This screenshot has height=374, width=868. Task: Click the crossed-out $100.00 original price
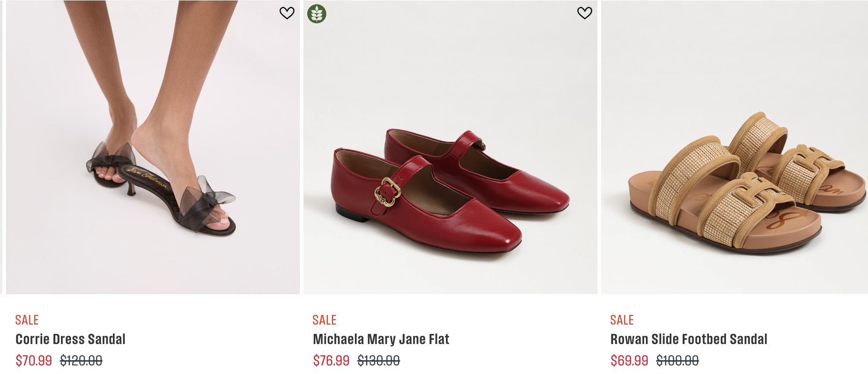tap(677, 361)
